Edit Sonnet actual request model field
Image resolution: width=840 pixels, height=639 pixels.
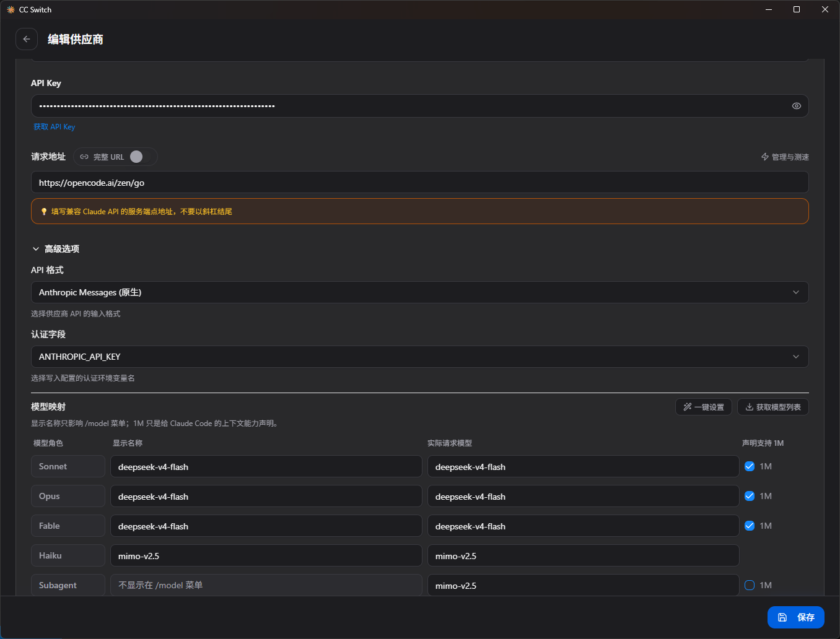click(583, 466)
